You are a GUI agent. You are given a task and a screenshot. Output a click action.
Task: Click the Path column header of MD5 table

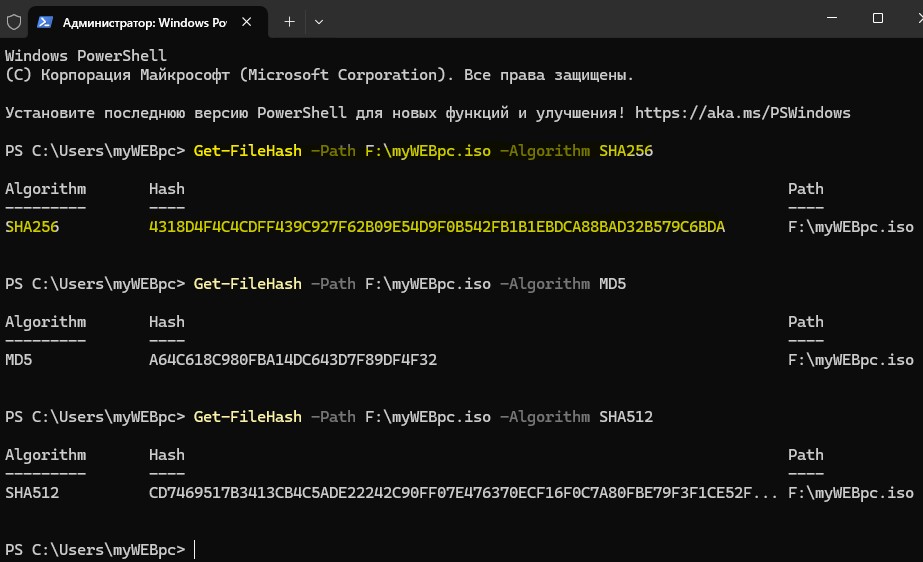point(805,322)
